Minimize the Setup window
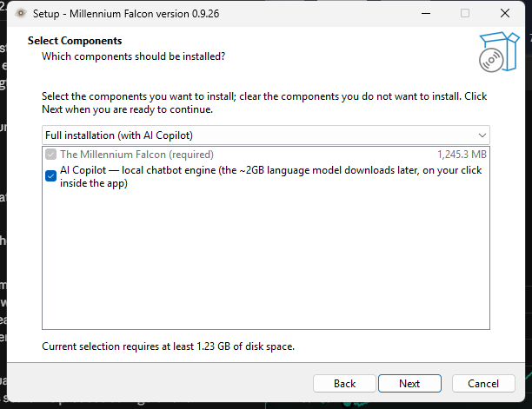 [426, 14]
